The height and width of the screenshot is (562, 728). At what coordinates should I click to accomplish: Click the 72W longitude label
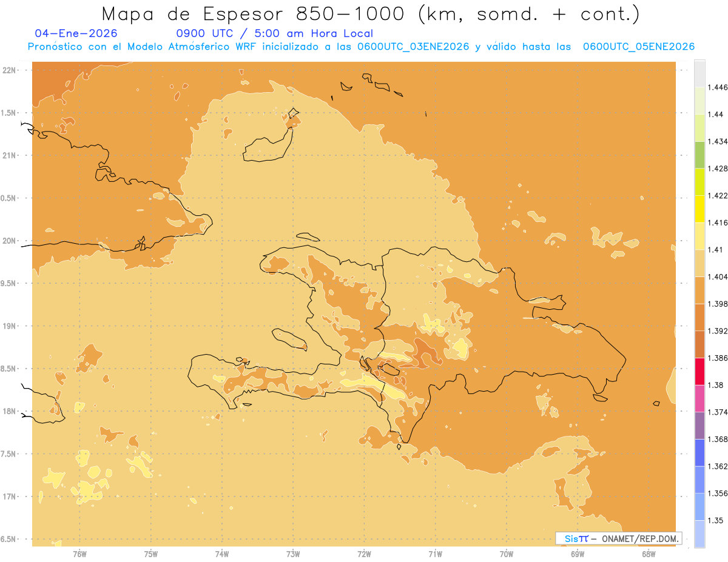click(364, 554)
